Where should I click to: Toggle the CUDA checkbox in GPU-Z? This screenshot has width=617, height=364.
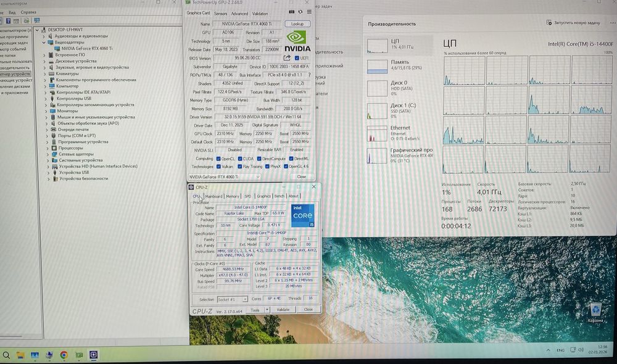point(240,159)
